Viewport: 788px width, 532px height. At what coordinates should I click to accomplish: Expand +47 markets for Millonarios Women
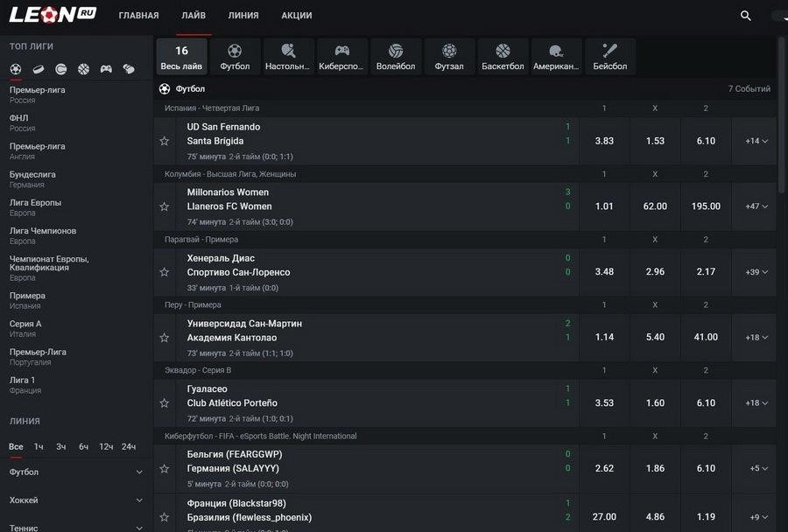click(756, 206)
